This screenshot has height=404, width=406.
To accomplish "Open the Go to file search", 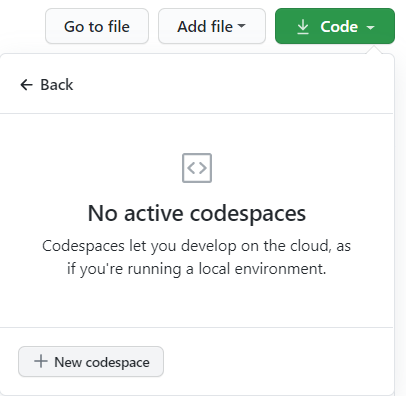I will coord(97,26).
